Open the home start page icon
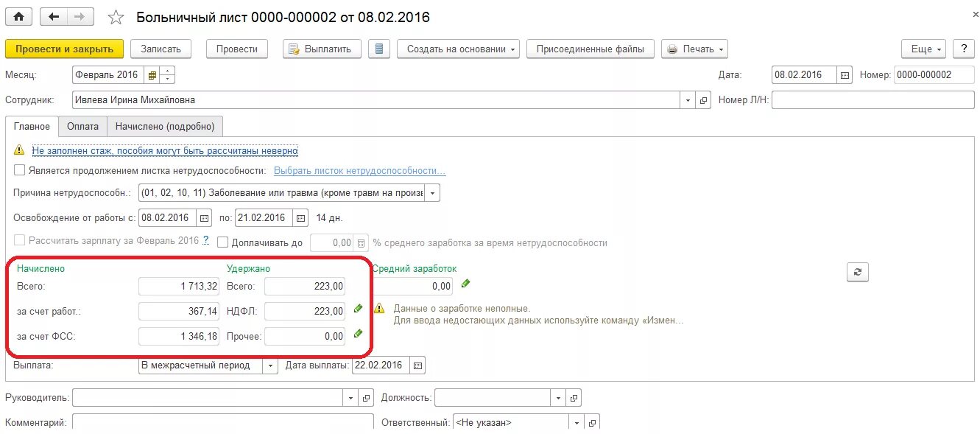 pos(19,16)
